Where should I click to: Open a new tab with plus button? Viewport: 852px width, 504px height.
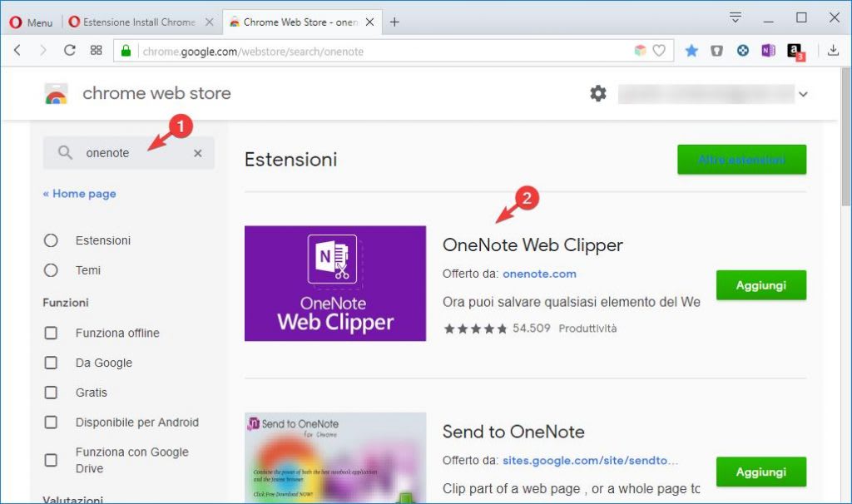tap(394, 22)
